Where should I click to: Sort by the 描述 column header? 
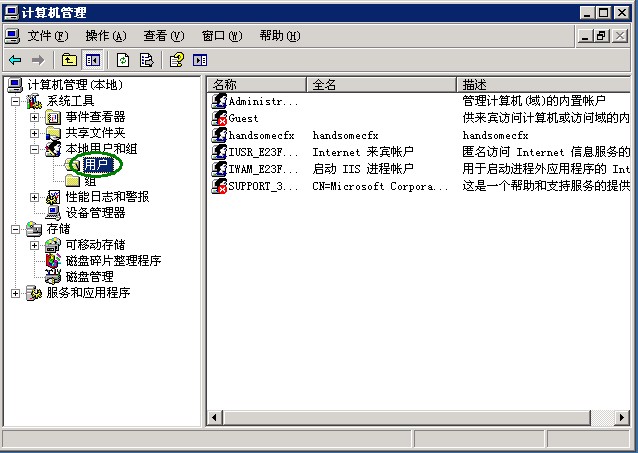(x=544, y=85)
